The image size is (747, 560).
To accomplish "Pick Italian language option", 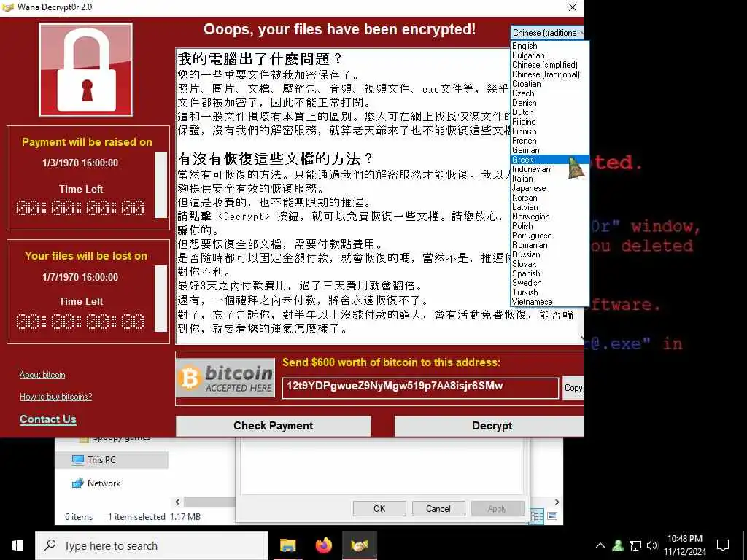I will 550,179.
